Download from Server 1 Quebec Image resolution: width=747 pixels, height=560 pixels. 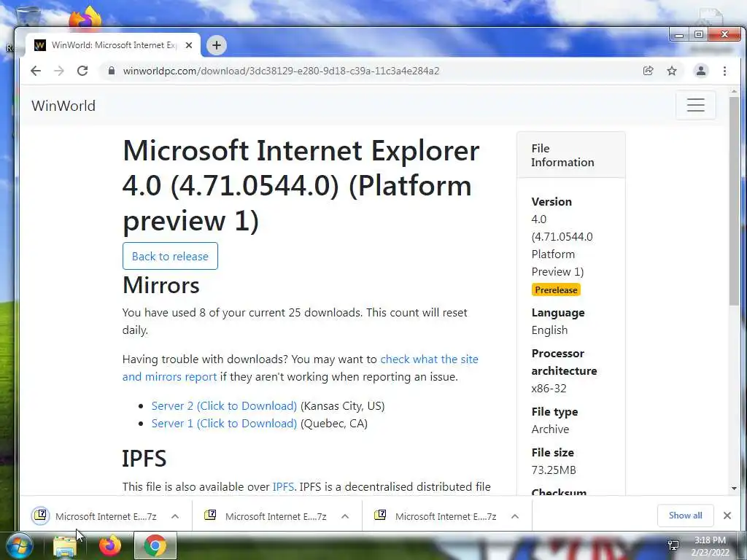click(x=224, y=424)
